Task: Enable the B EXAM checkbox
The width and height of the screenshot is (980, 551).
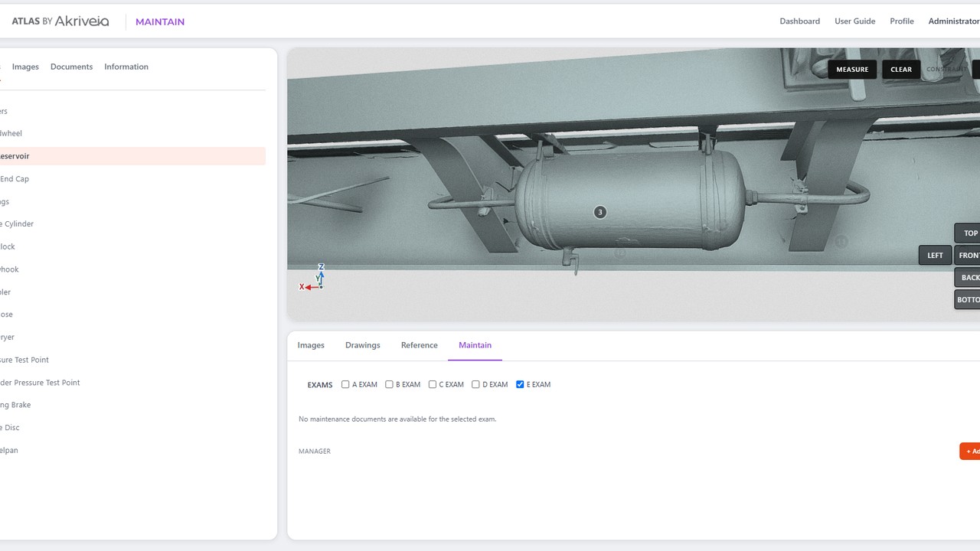Action: click(389, 384)
